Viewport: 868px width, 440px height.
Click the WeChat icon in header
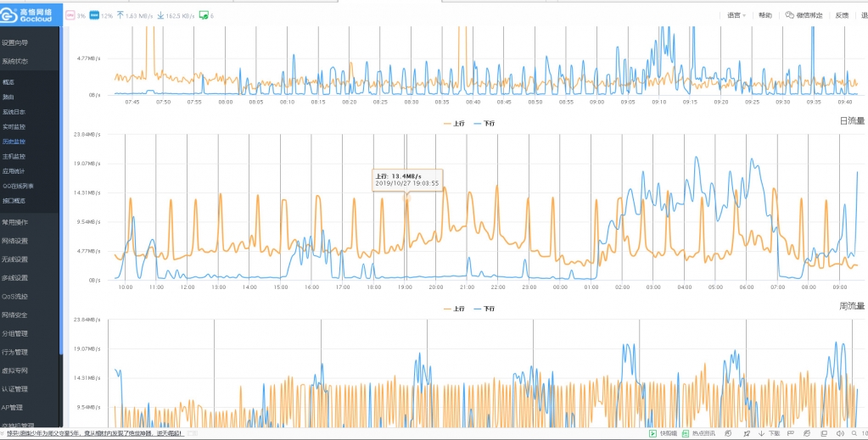(x=789, y=15)
